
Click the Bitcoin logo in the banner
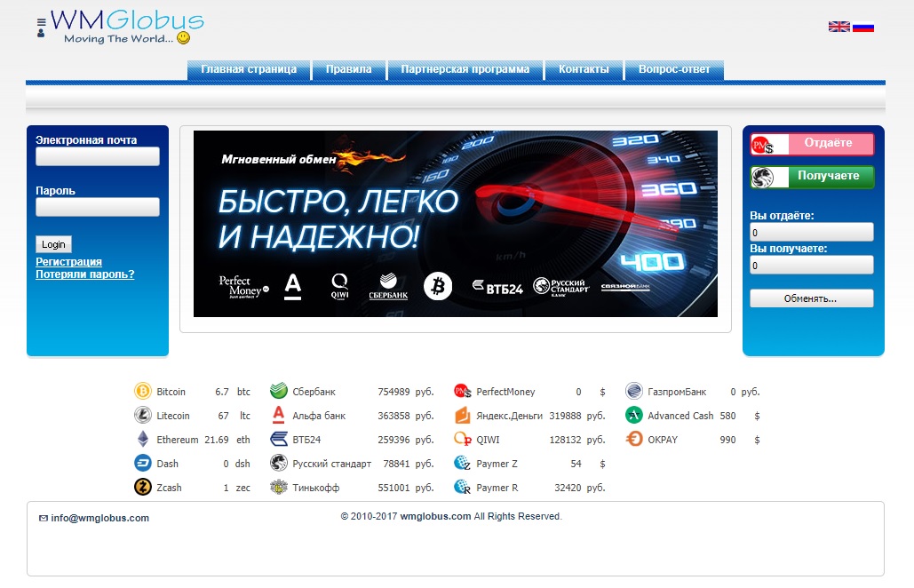click(x=438, y=286)
